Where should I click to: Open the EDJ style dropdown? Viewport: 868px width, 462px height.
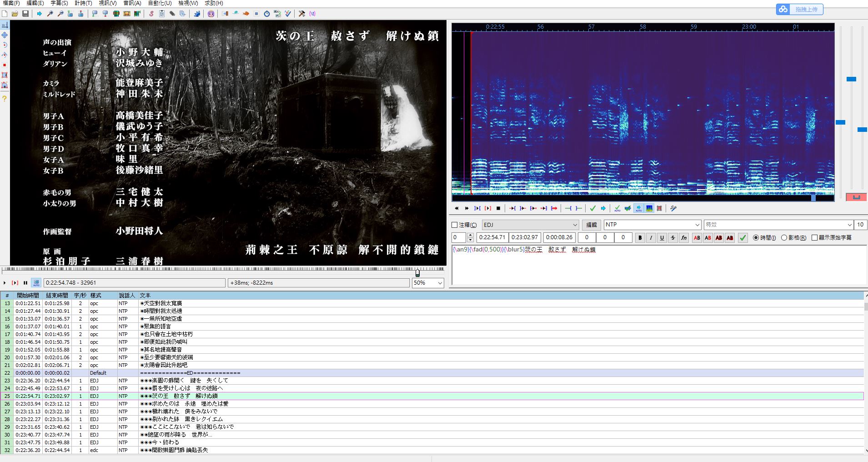[530, 225]
